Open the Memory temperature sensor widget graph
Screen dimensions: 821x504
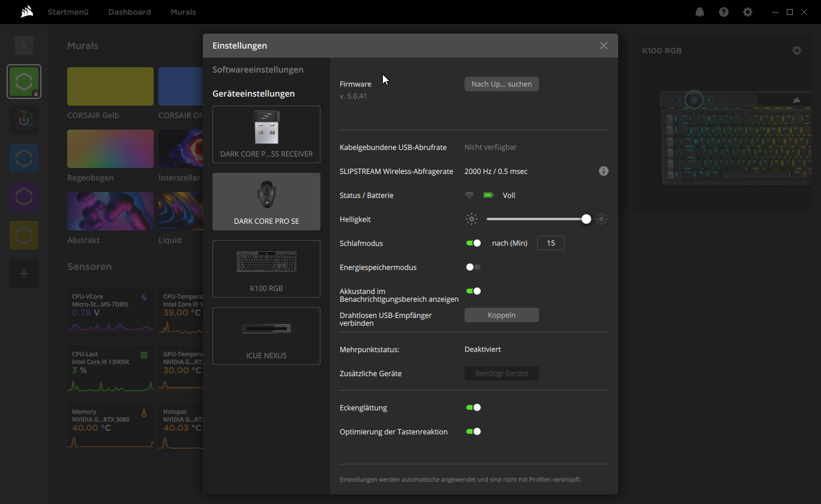pyautogui.click(x=110, y=443)
